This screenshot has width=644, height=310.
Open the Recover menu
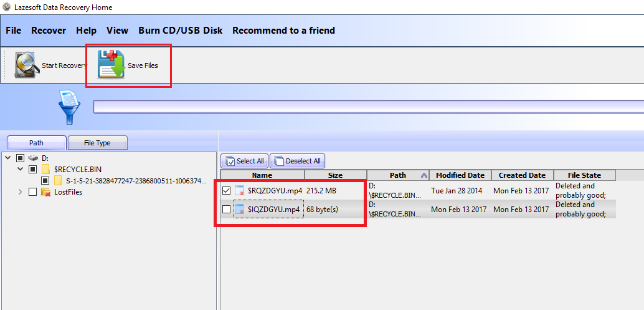[49, 31]
